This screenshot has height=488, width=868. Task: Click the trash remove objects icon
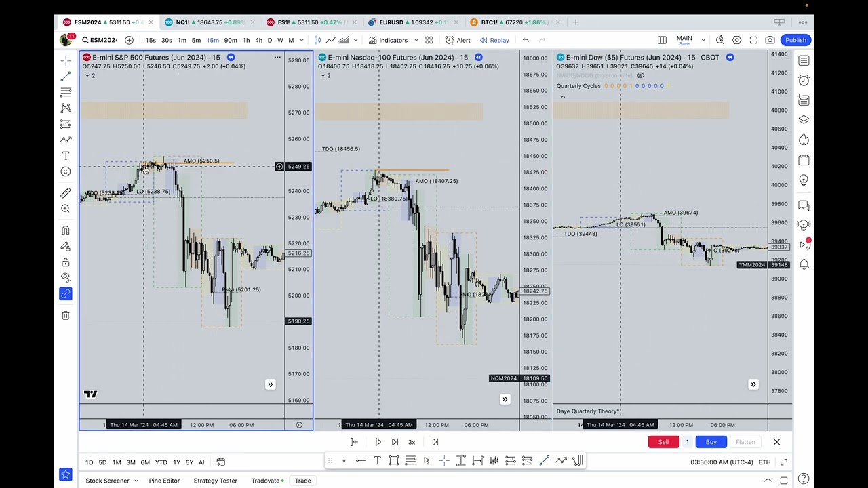66,315
